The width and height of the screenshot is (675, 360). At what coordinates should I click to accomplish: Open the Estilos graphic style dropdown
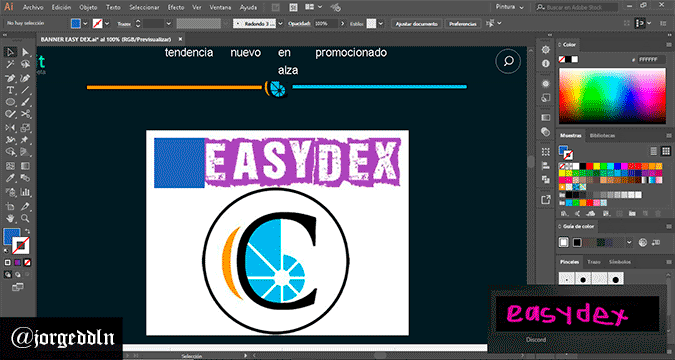[x=381, y=24]
